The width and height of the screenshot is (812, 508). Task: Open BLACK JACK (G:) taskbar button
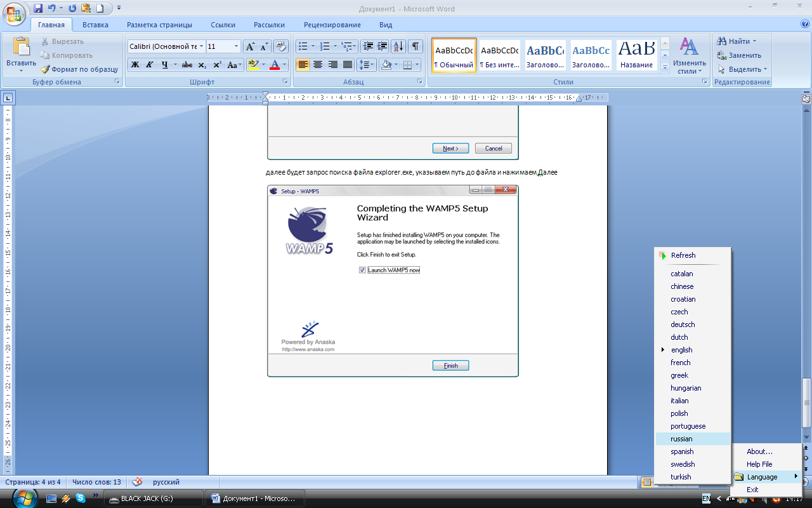(x=154, y=498)
